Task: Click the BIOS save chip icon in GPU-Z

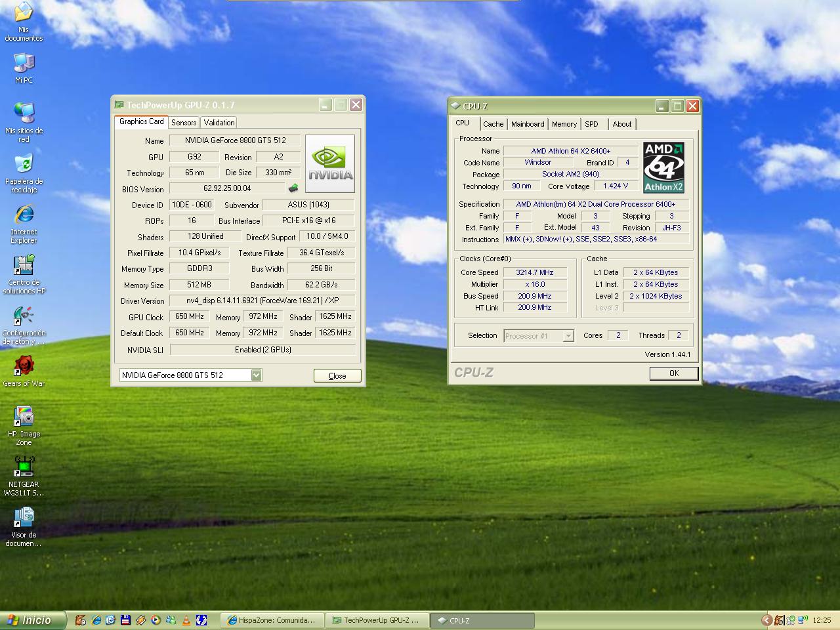Action: tap(293, 188)
